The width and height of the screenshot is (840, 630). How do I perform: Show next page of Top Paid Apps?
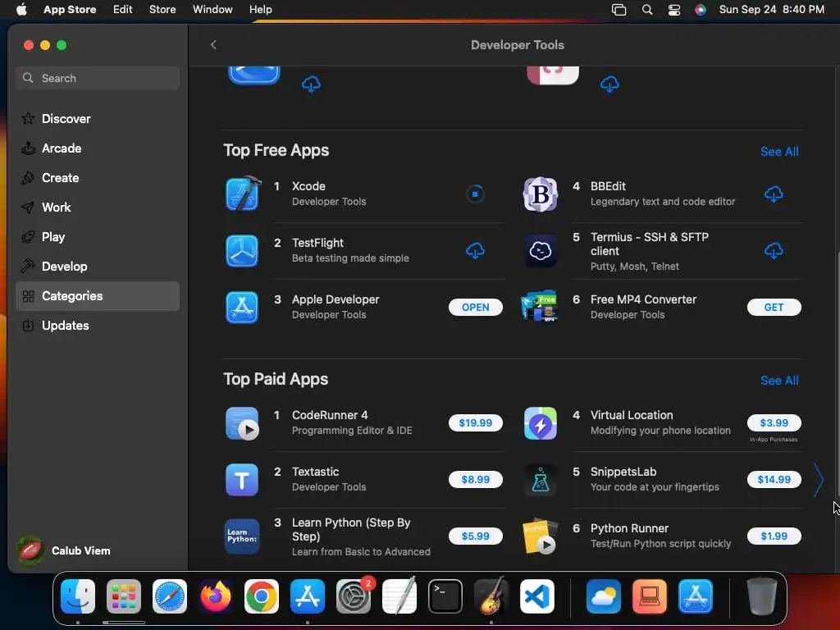[x=819, y=480]
